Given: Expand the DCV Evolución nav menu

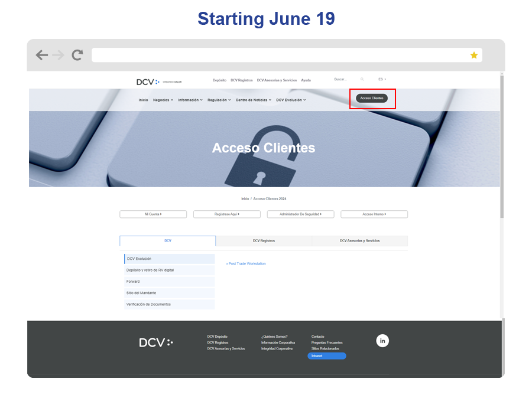Looking at the screenshot, I should coord(291,100).
